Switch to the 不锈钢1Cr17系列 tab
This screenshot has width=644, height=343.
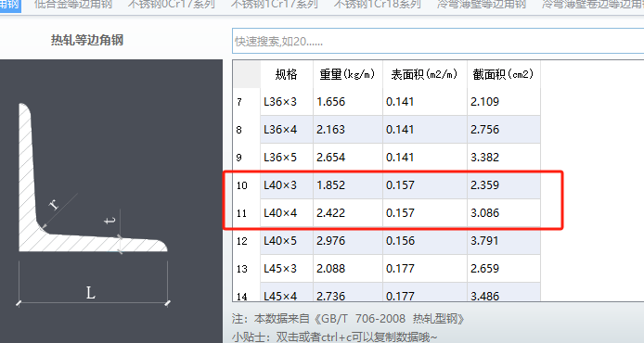275,5
